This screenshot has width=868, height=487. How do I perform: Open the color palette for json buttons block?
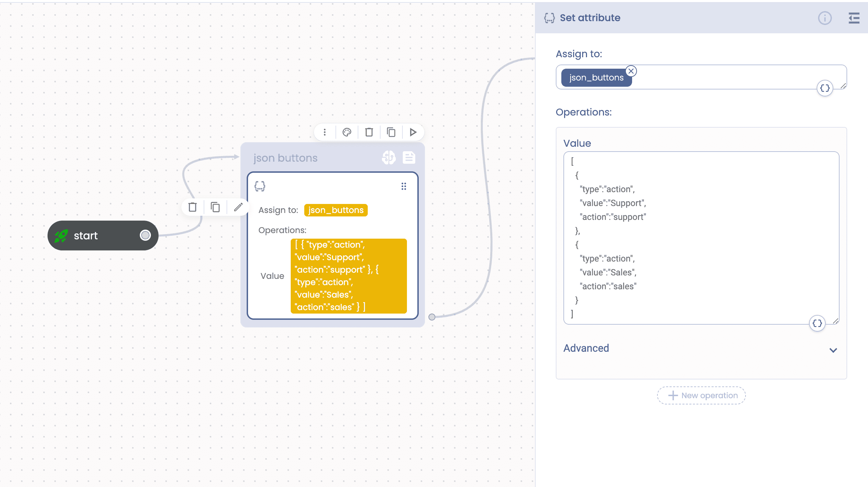[347, 132]
